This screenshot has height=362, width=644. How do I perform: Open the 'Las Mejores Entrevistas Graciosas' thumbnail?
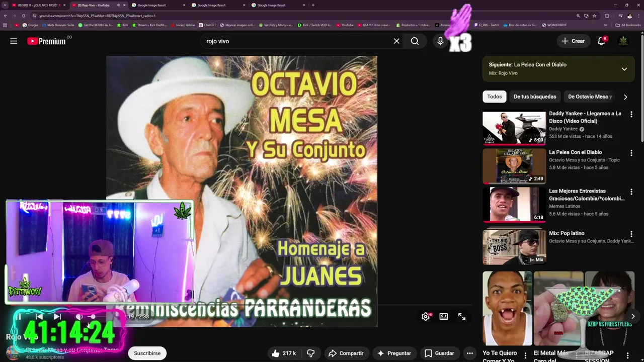point(514,204)
